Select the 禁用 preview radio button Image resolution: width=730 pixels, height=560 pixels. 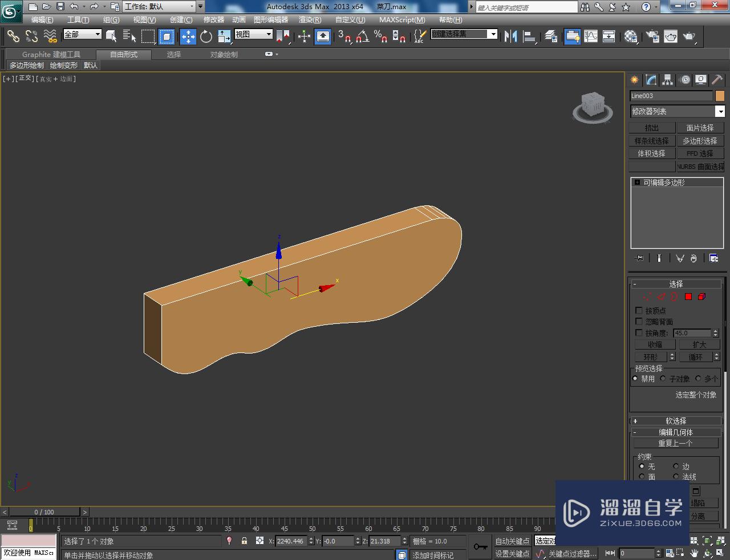(x=635, y=379)
